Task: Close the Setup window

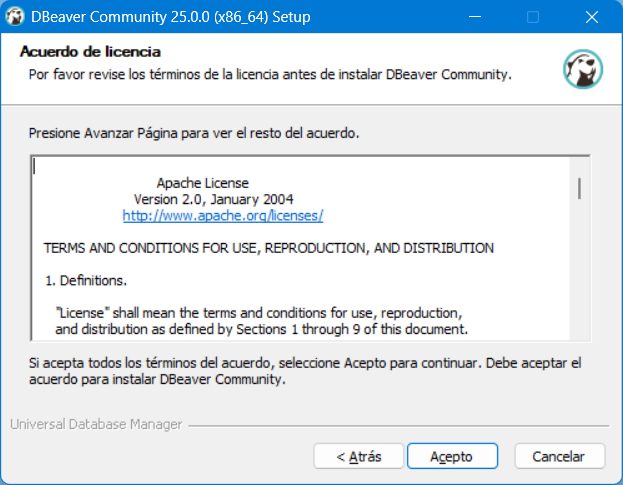Action: point(592,17)
